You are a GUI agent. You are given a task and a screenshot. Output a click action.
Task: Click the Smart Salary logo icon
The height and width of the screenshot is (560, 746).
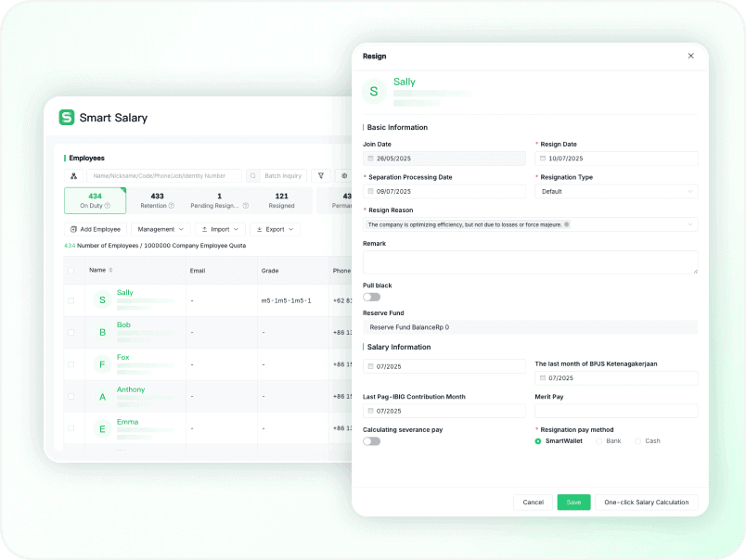pos(67,117)
